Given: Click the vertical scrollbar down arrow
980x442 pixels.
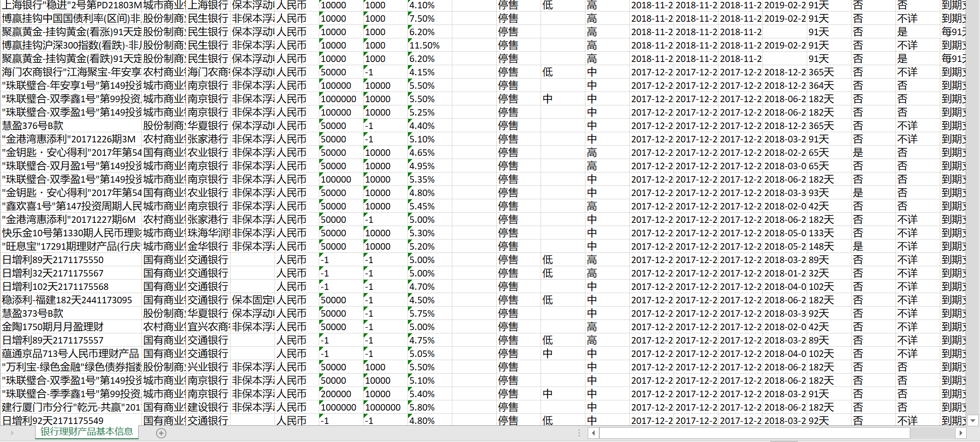Looking at the screenshot, I should coord(973,421).
